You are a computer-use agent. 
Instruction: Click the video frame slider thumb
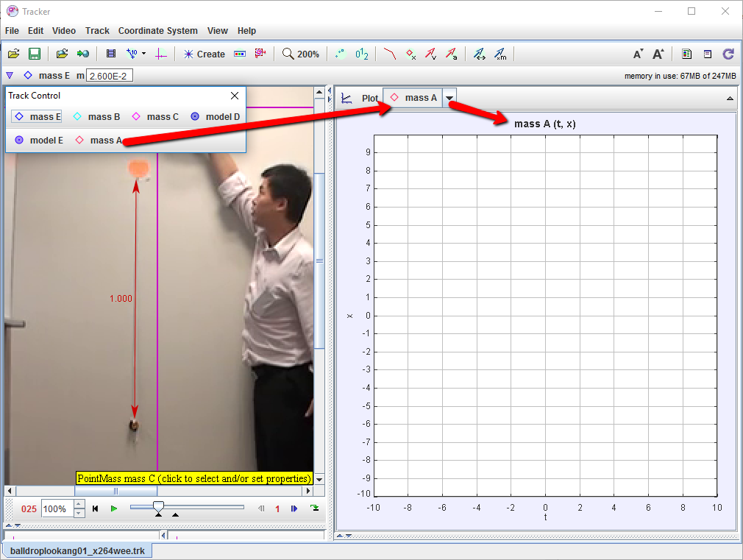point(159,507)
